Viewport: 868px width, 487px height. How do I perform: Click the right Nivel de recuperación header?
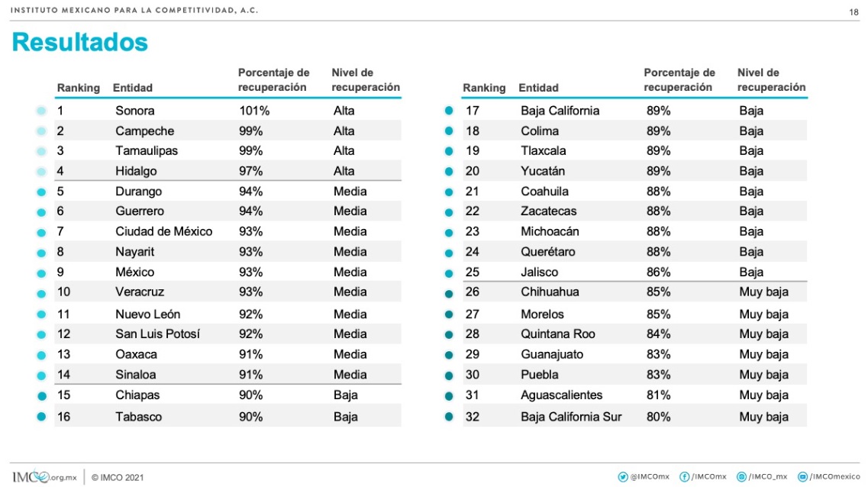[771, 80]
